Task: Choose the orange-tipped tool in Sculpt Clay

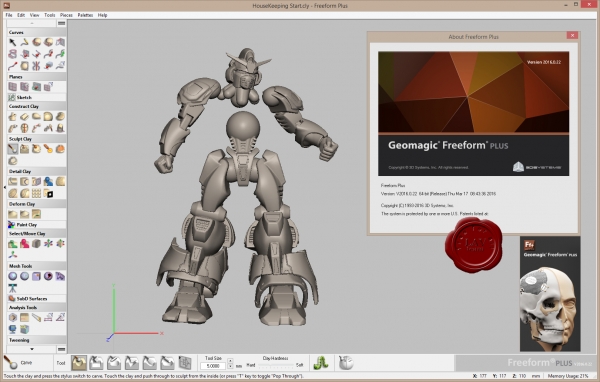Action: point(48,149)
